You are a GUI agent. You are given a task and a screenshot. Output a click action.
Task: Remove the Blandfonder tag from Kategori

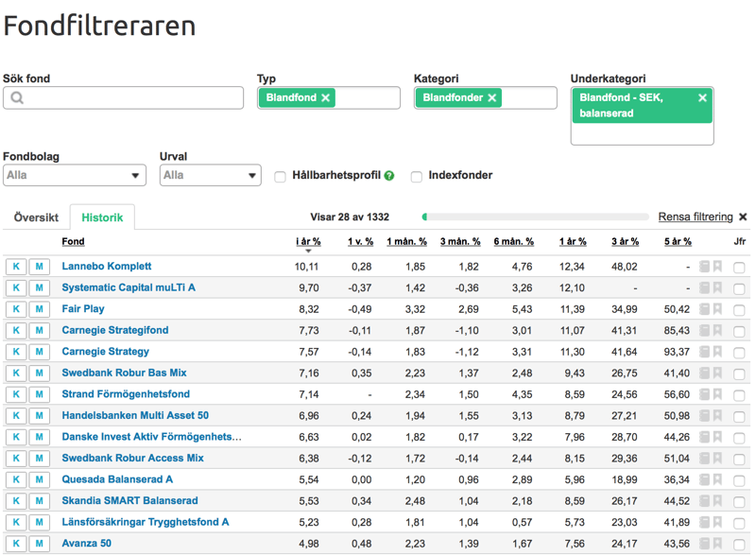pos(491,98)
